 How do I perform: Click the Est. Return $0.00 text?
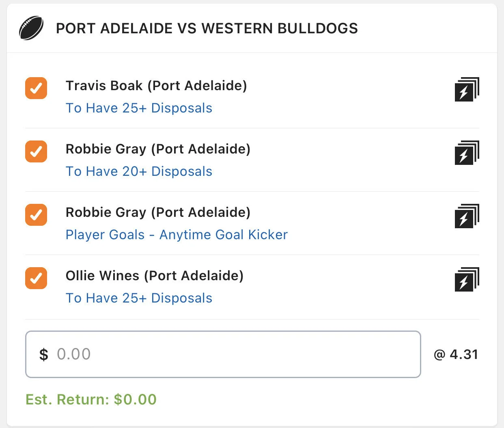pos(91,399)
